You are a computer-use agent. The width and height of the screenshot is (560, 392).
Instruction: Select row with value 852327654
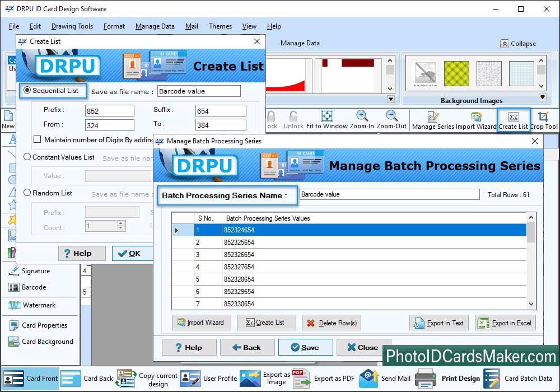point(349,267)
